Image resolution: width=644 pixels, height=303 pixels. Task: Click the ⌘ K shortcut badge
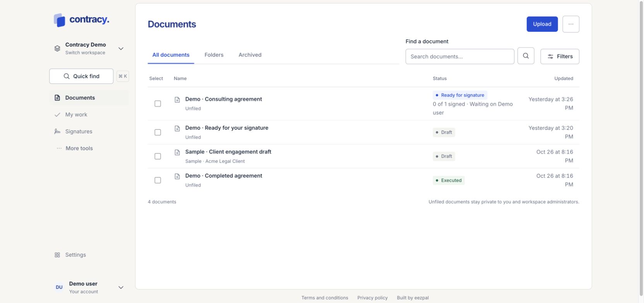coord(123,76)
